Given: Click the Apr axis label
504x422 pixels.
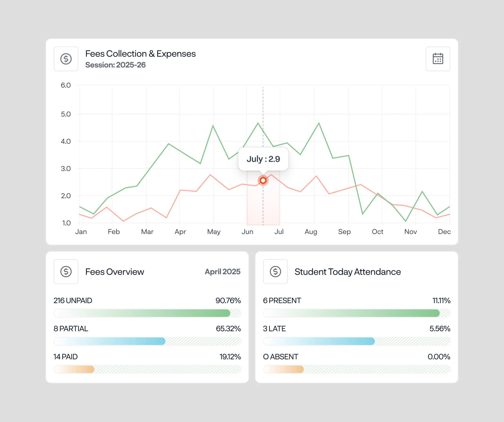Looking at the screenshot, I should tap(180, 232).
